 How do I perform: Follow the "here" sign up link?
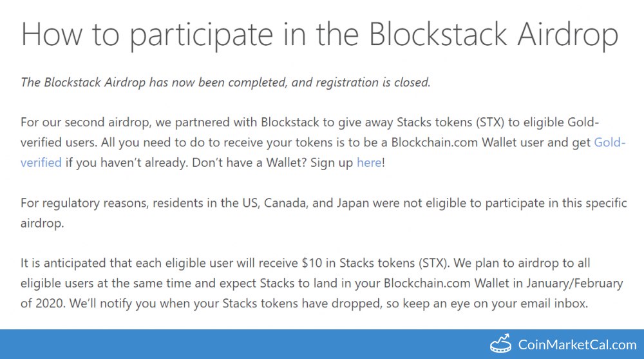[x=369, y=162]
